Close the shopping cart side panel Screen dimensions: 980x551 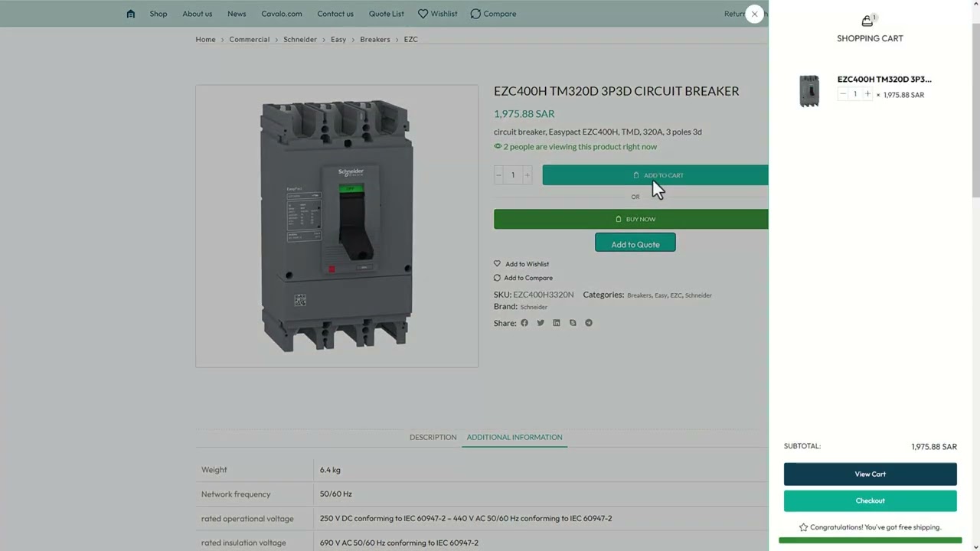click(x=754, y=14)
